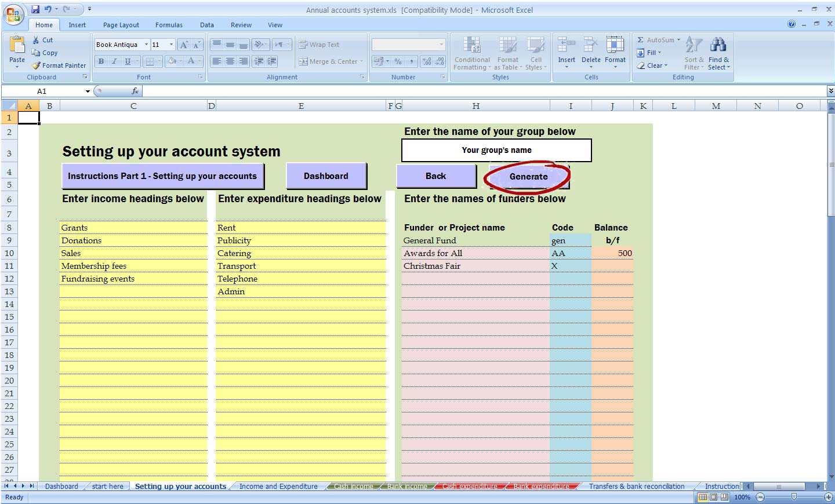This screenshot has width=835, height=504.
Task: Select the Format Painter tool
Action: click(x=59, y=65)
